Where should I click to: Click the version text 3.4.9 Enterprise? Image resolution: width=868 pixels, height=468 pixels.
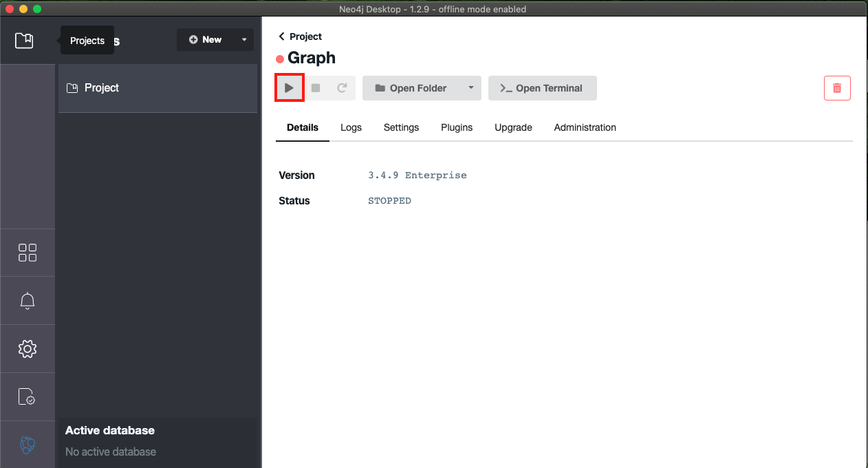pos(417,175)
